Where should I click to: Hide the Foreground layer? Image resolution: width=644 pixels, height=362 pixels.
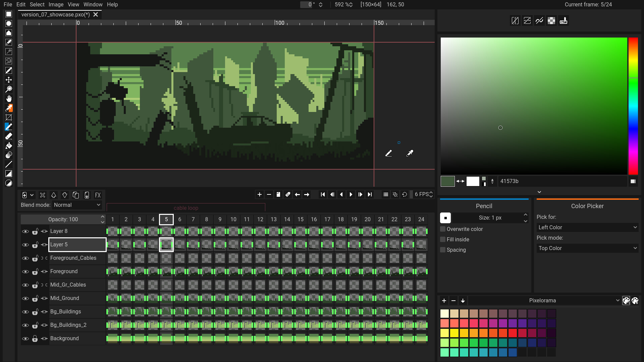pos(25,271)
